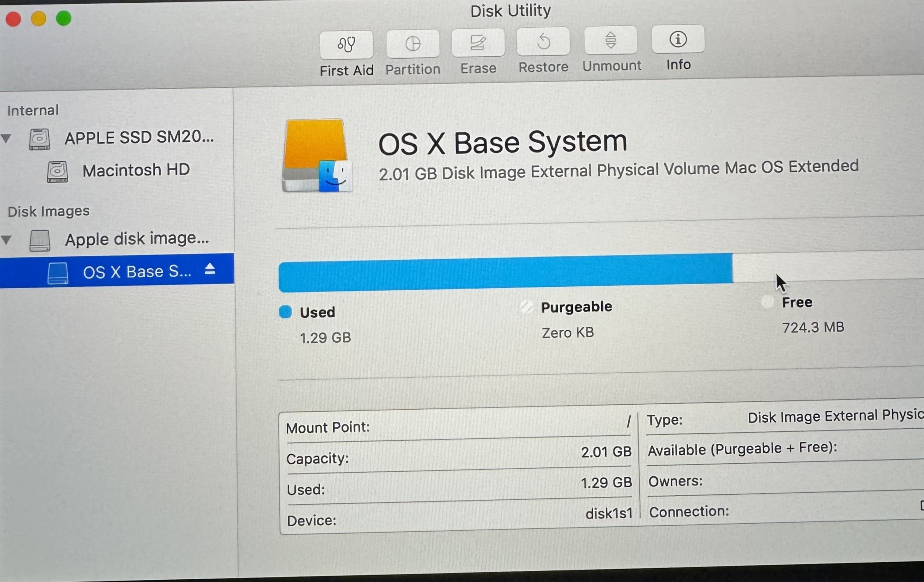
Task: Click the Mount Point row
Action: [458, 425]
